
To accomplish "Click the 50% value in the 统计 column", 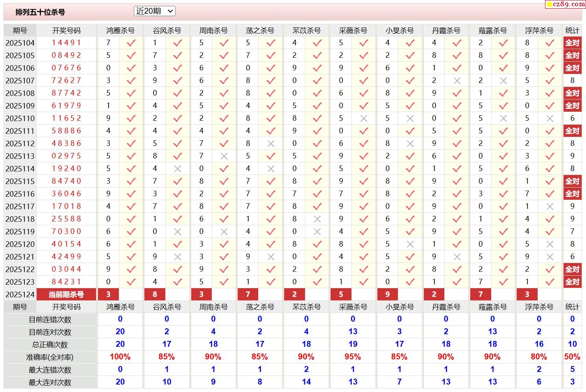I will 572,357.
